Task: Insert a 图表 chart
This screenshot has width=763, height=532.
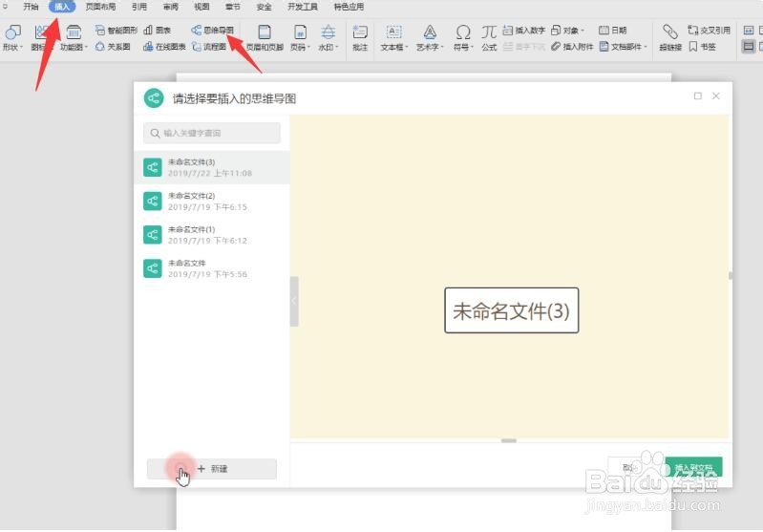Action: 158,31
